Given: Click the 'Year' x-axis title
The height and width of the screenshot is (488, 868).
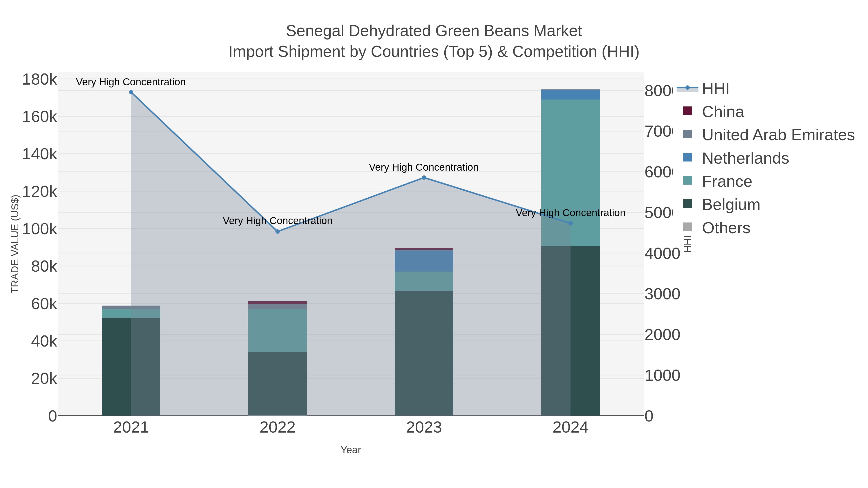Looking at the screenshot, I should click(x=351, y=450).
